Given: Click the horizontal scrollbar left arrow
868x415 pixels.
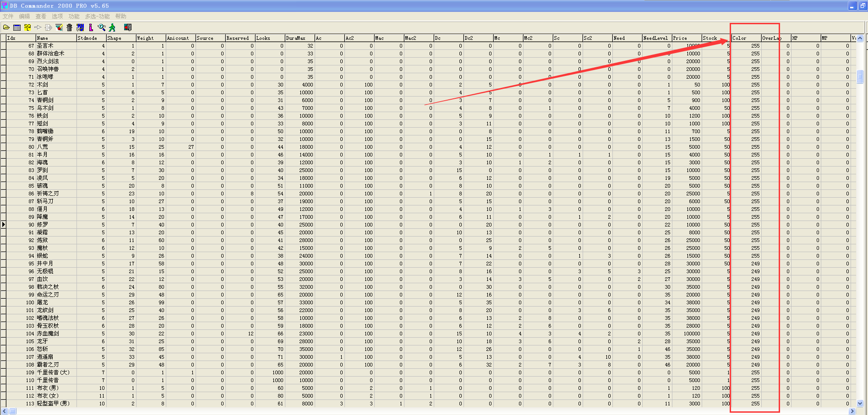Looking at the screenshot, I should (5, 411).
